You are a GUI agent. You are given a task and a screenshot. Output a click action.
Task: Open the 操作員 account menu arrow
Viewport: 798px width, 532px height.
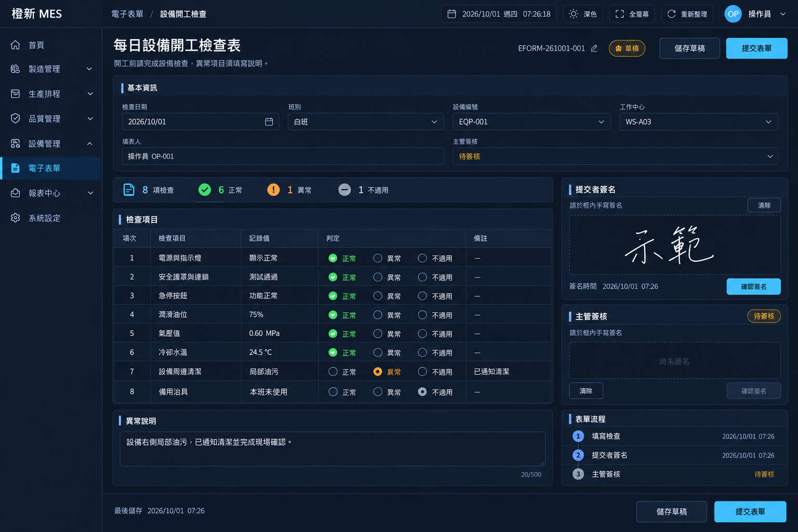[x=783, y=14]
